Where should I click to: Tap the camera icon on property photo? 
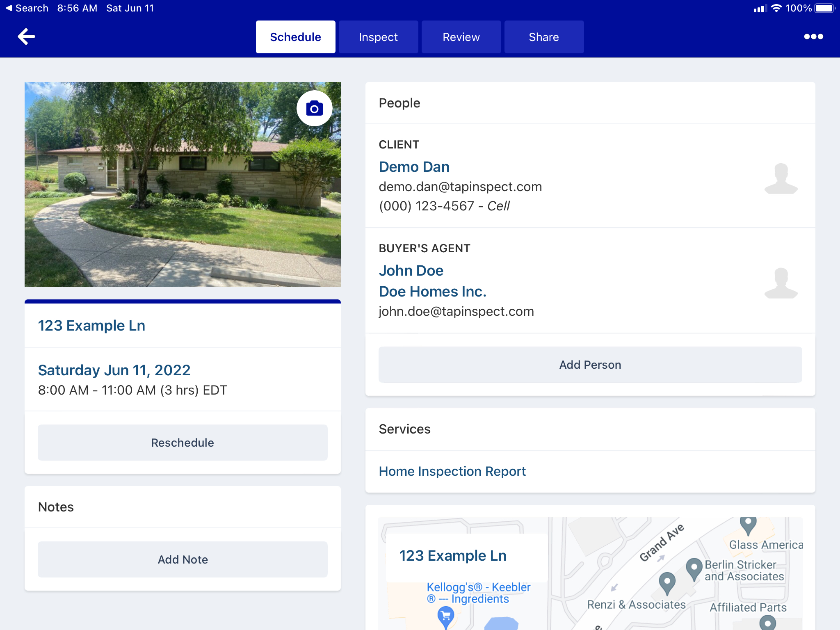pyautogui.click(x=315, y=108)
